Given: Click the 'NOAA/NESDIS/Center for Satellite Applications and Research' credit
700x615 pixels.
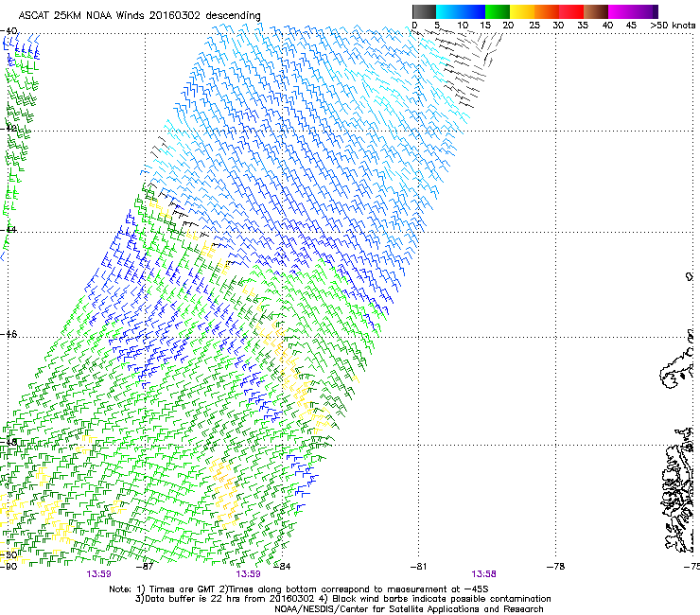Looking at the screenshot, I should 409,609.
